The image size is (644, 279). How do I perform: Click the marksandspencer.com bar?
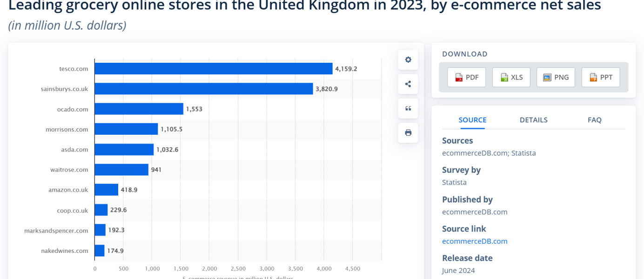click(100, 230)
